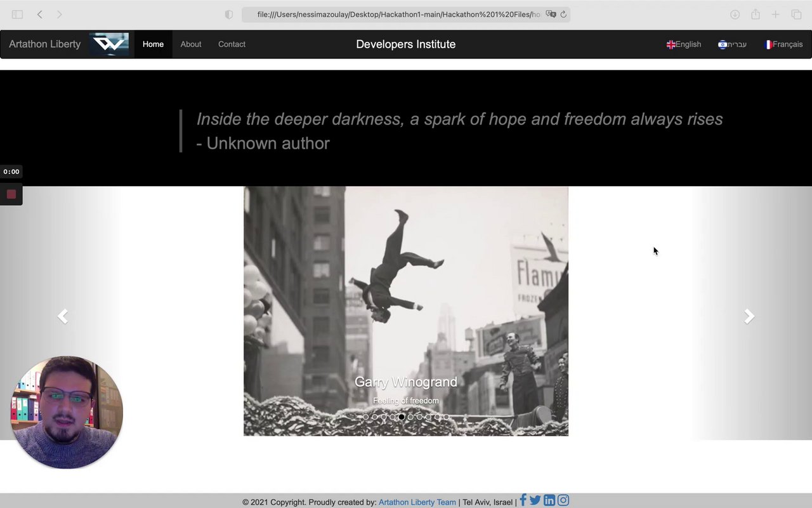Open the Twitter bird icon in the footer
The width and height of the screenshot is (812, 508).
click(x=535, y=500)
